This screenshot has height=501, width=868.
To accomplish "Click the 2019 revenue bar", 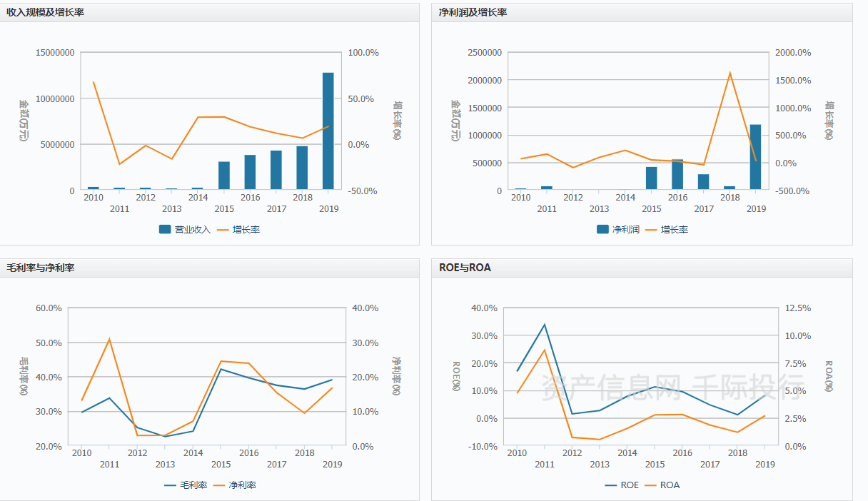I will click(x=328, y=131).
